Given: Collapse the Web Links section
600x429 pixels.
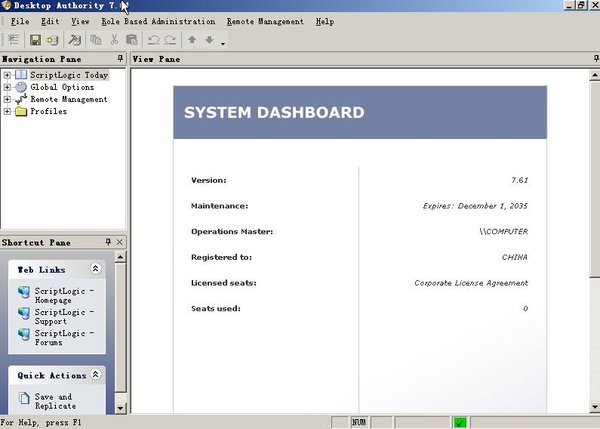Looking at the screenshot, I should (95, 269).
